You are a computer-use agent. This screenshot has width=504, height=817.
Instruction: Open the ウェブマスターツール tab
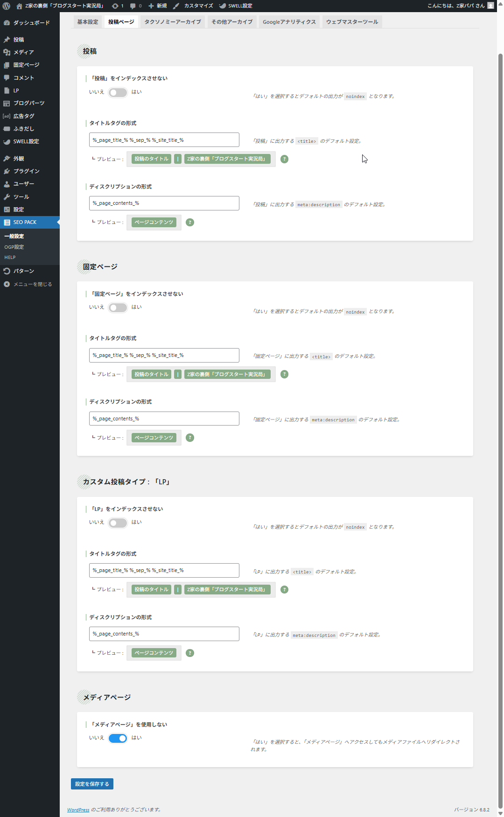coord(352,22)
